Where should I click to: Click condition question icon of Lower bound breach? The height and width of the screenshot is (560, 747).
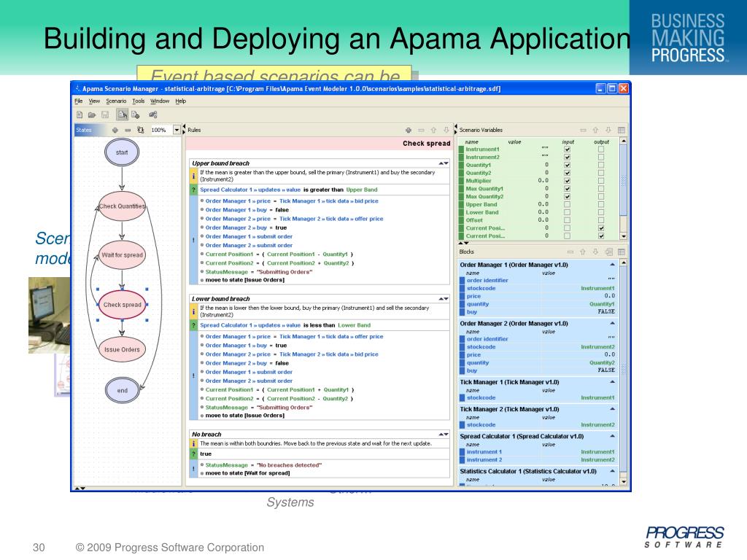pos(193,325)
